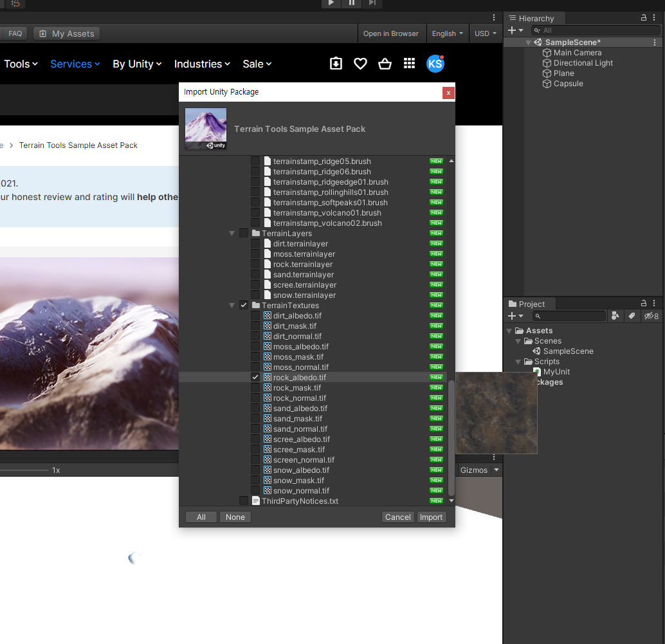Check the terrainstamp_volcano01.brush checkbox
Viewport: 665px width, 644px height.
(x=255, y=212)
